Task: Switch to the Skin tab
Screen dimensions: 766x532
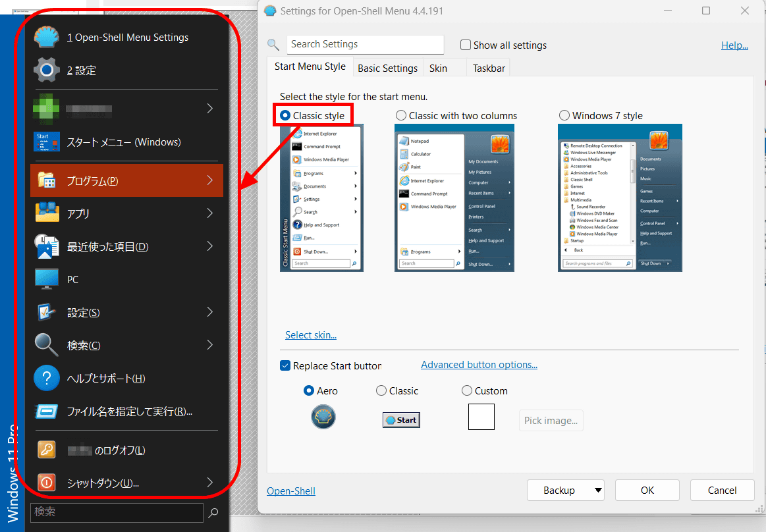Action: tap(445, 67)
